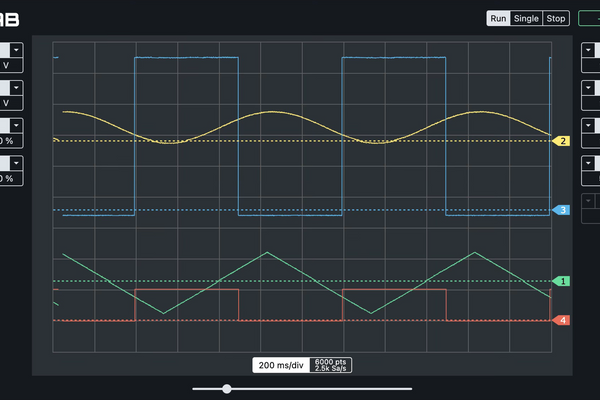Select the yellow channel 2 marker

click(563, 141)
